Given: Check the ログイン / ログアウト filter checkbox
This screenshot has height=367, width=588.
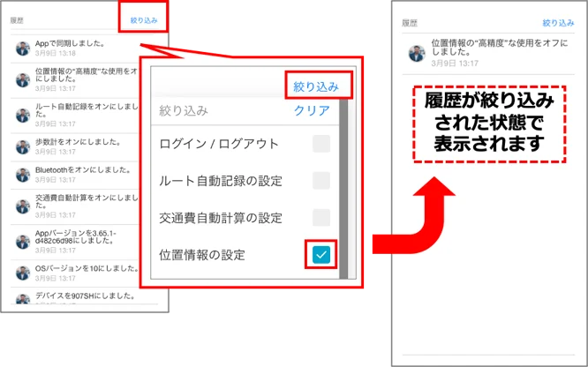Looking at the screenshot, I should click(x=321, y=144).
